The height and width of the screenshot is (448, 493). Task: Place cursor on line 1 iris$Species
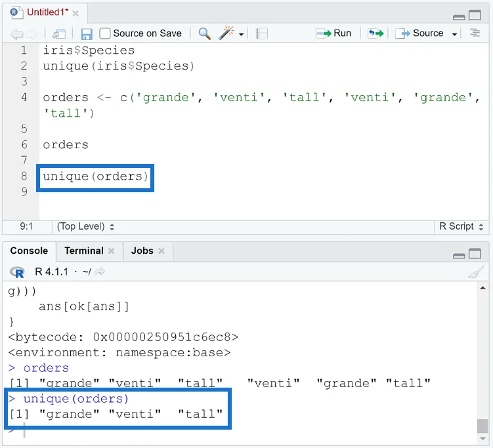(x=89, y=51)
